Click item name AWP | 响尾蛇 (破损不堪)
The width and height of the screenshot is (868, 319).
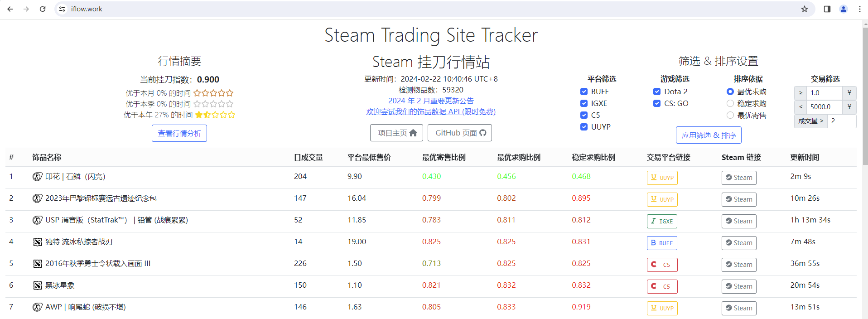click(86, 307)
